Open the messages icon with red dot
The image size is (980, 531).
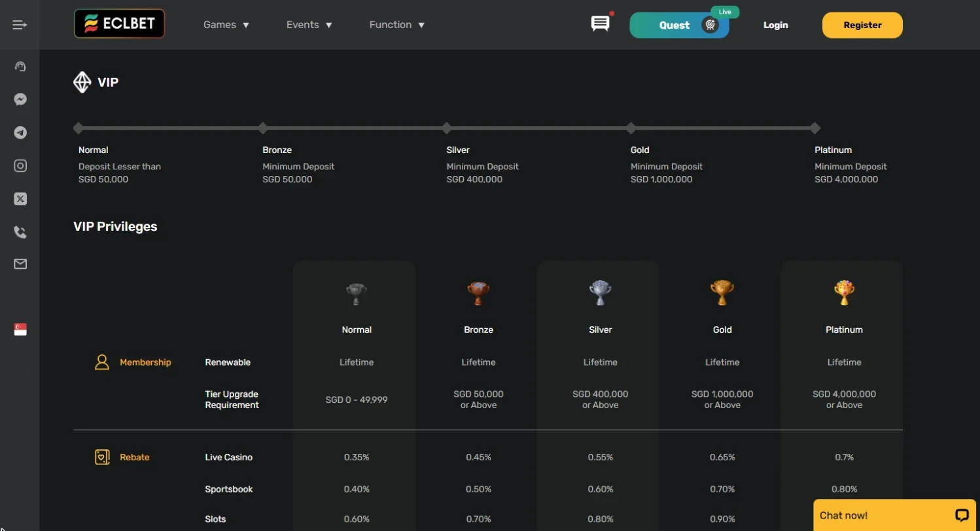click(x=600, y=24)
